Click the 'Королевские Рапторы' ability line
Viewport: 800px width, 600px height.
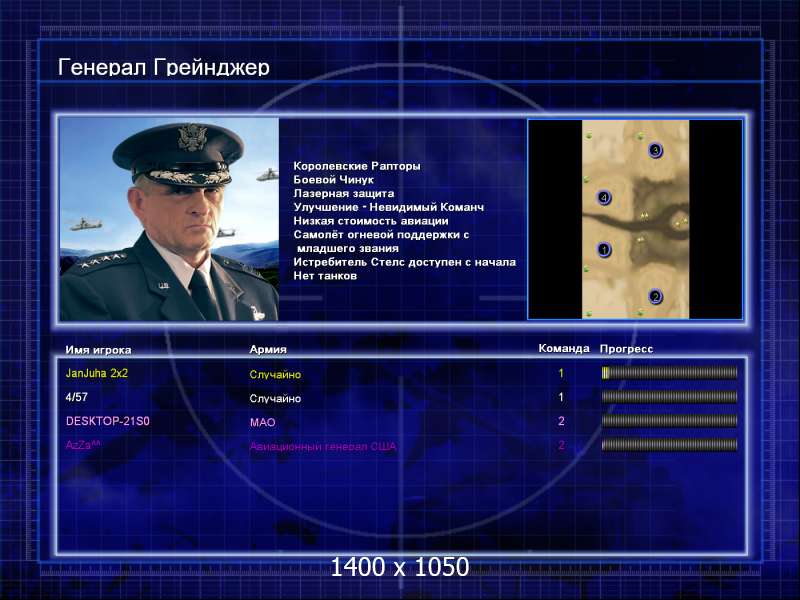tap(357, 166)
